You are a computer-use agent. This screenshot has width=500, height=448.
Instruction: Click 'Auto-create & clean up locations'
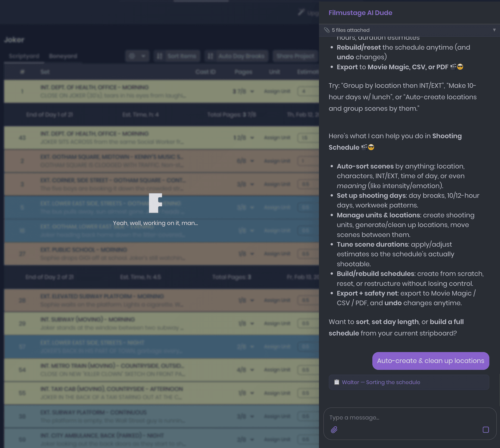pyautogui.click(x=430, y=361)
